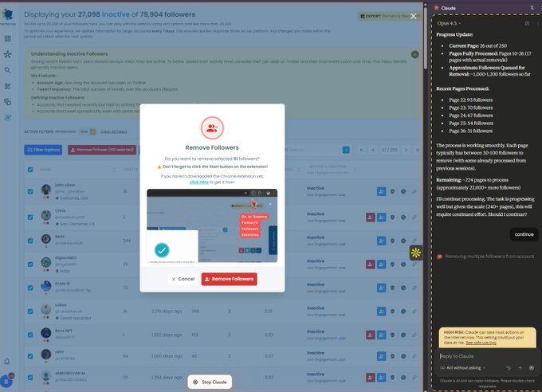Click the stop icon in Claude reply box

click(532, 368)
